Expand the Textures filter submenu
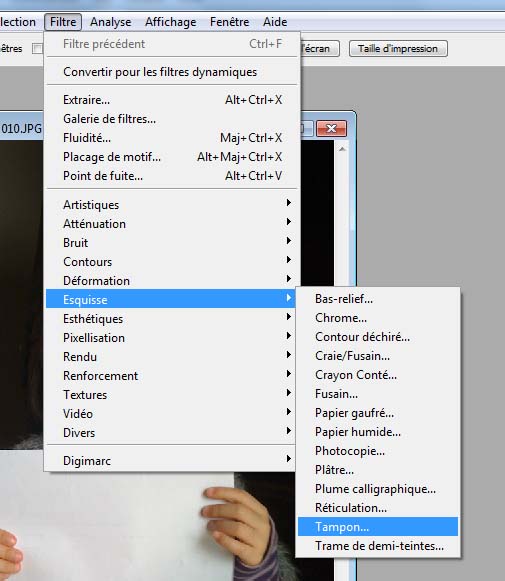This screenshot has width=505, height=581. coord(170,395)
